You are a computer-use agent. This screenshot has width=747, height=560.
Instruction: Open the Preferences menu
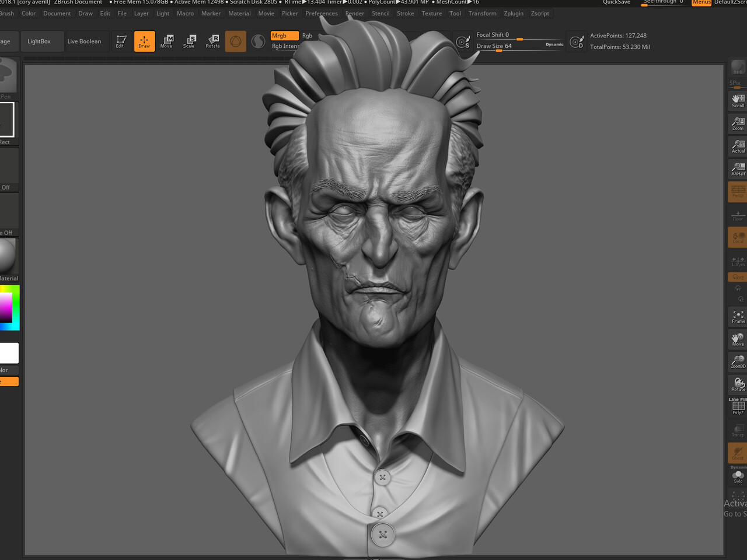coord(322,13)
